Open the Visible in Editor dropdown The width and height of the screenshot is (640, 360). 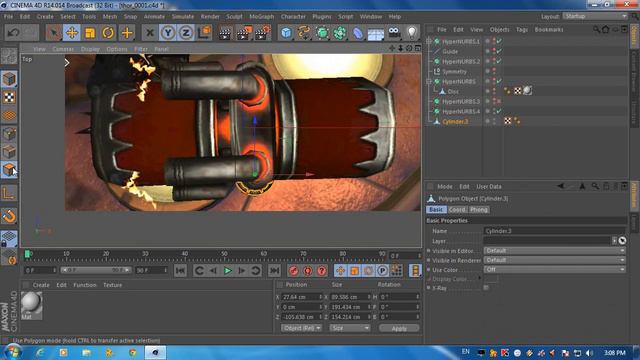click(554, 251)
